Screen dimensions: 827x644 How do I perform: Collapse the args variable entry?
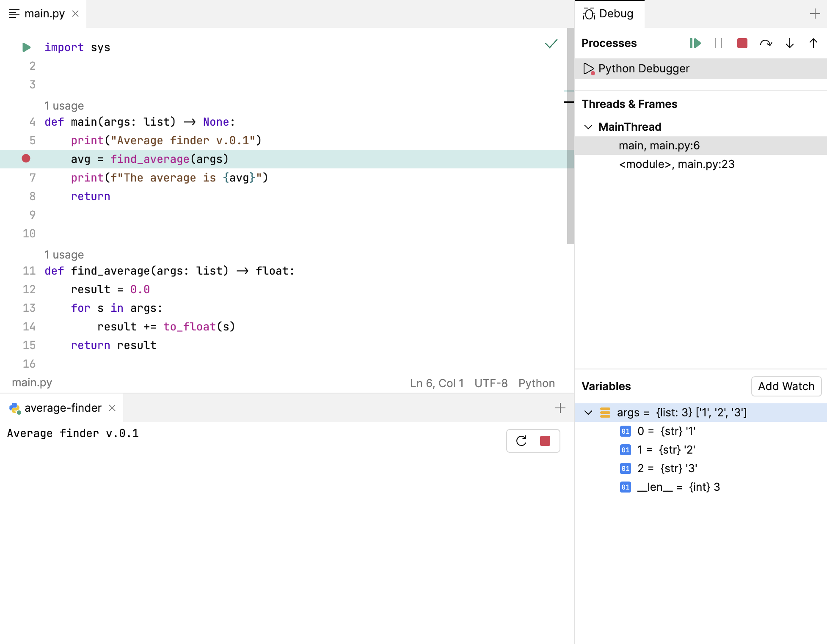tap(588, 413)
